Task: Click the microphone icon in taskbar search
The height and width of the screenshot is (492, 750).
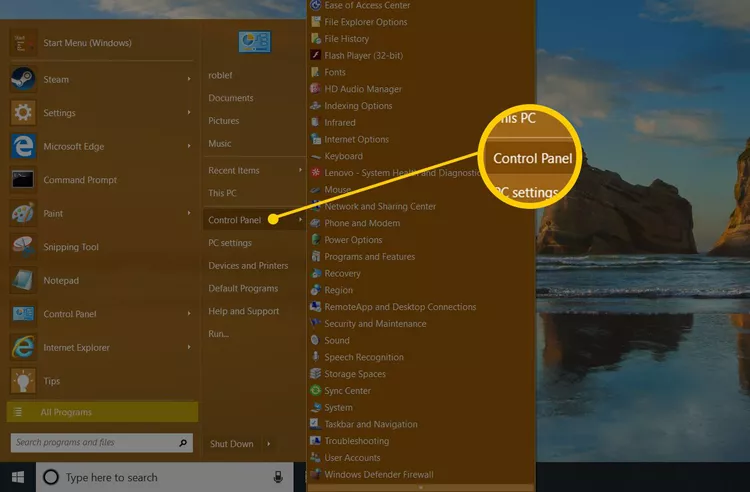Action: click(x=277, y=477)
